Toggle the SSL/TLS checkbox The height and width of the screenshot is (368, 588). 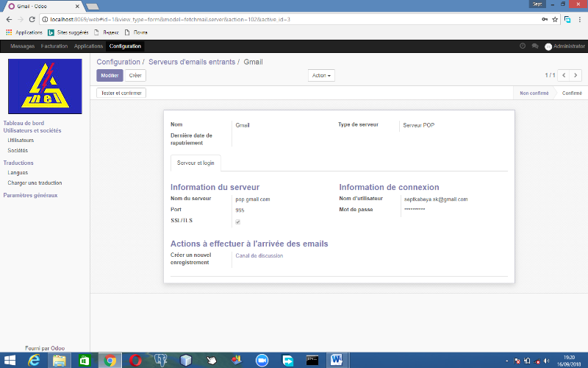[237, 222]
